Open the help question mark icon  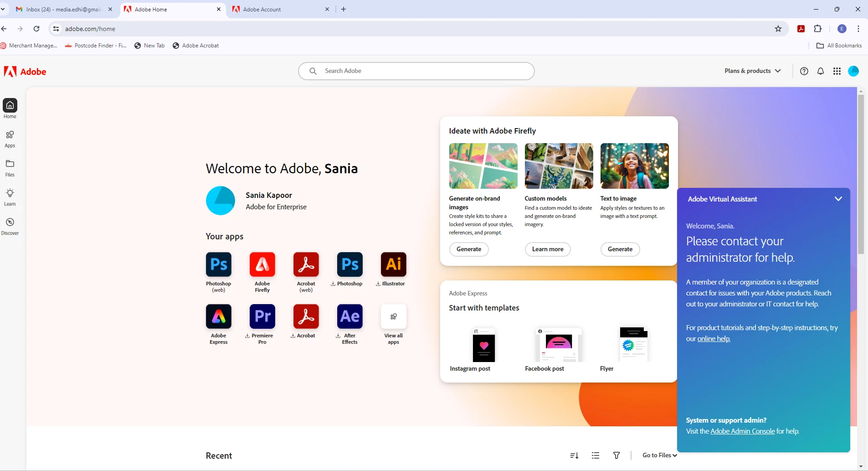(x=804, y=71)
